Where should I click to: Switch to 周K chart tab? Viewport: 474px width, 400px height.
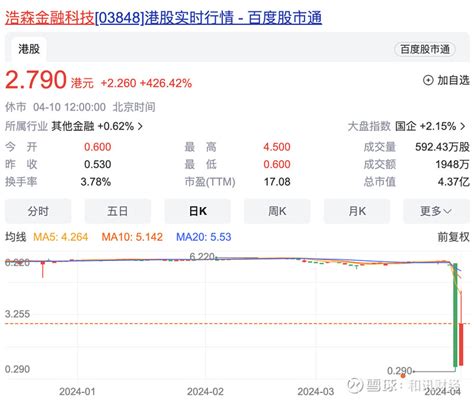pyautogui.click(x=277, y=211)
